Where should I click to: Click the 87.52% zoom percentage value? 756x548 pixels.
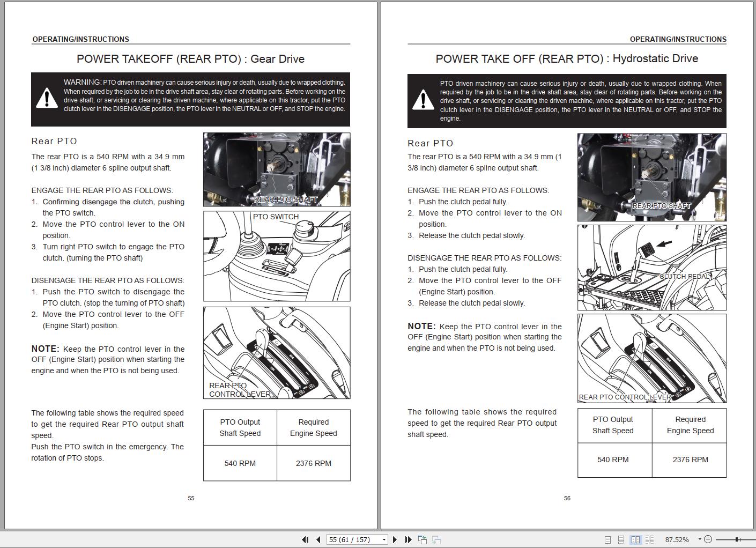[x=677, y=539]
